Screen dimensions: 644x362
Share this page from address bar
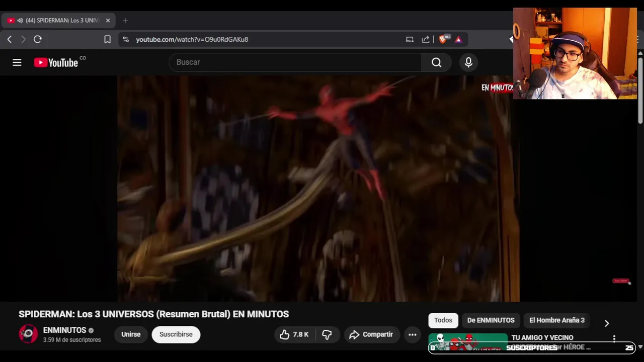426,39
